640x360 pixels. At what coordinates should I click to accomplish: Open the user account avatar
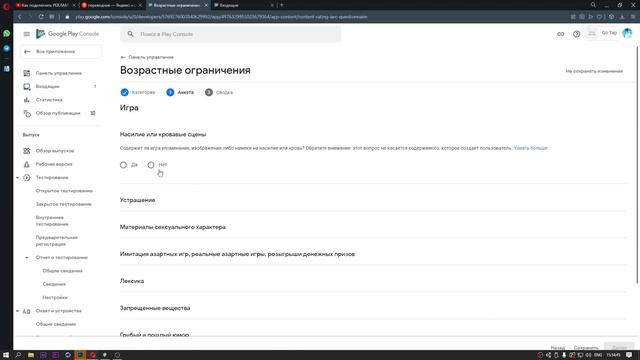coord(627,33)
